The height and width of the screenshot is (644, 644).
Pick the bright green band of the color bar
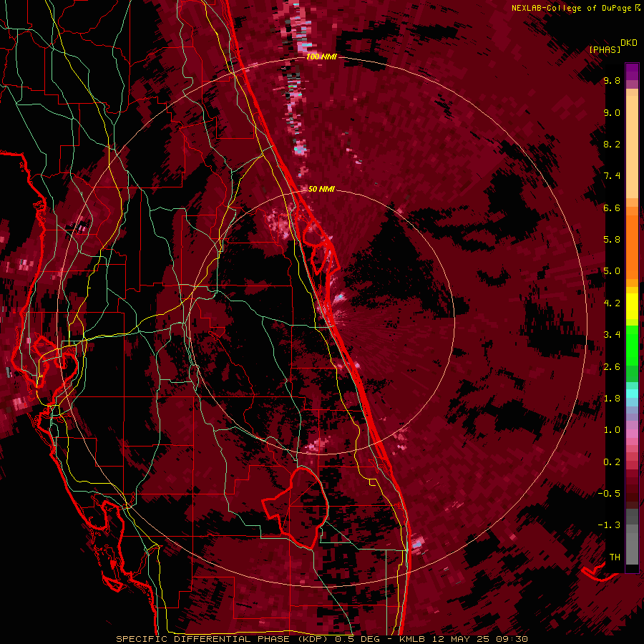click(632, 345)
